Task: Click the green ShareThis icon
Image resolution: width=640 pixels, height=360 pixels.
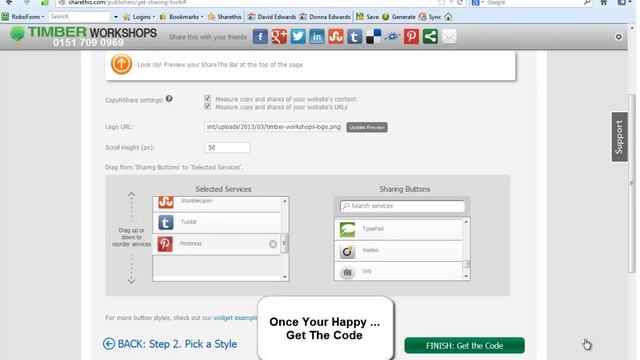Action: (x=430, y=37)
